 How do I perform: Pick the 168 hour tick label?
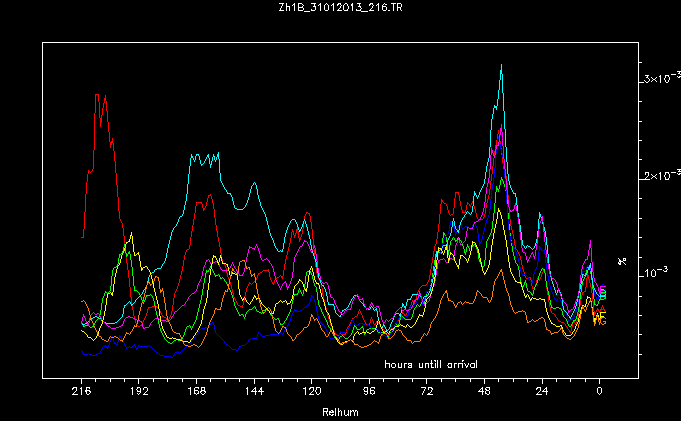click(196, 394)
